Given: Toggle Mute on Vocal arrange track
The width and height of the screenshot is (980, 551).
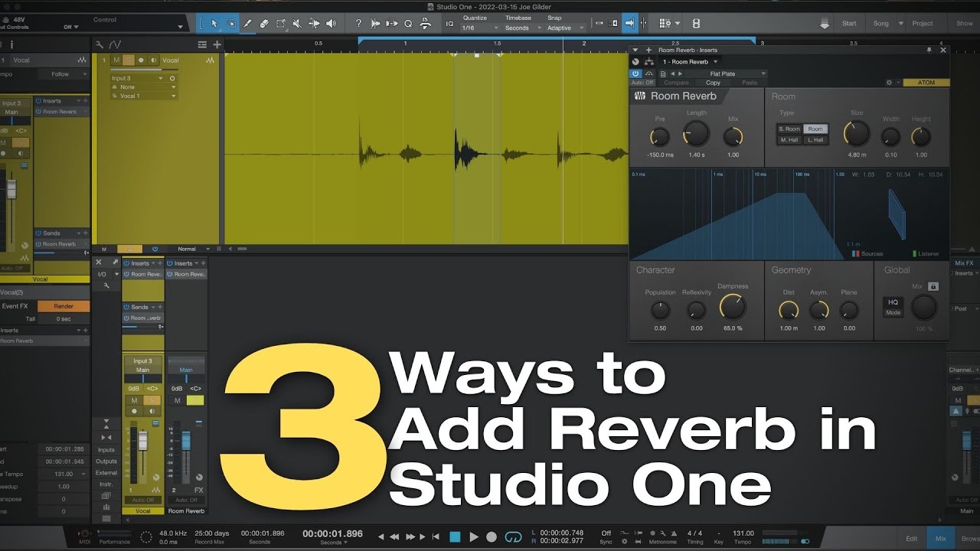Looking at the screenshot, I should point(116,60).
